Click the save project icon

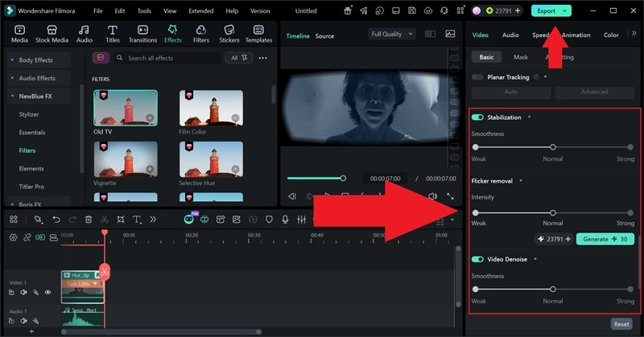pos(411,10)
